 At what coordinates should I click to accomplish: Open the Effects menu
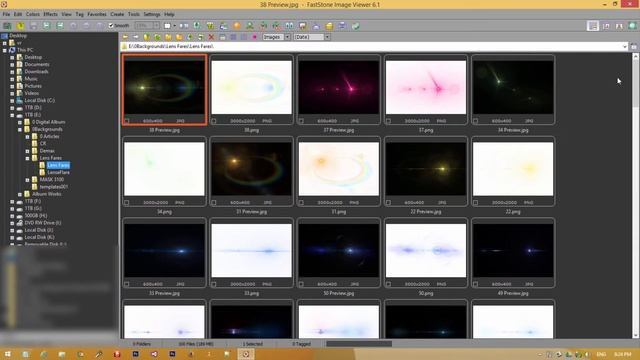point(51,14)
